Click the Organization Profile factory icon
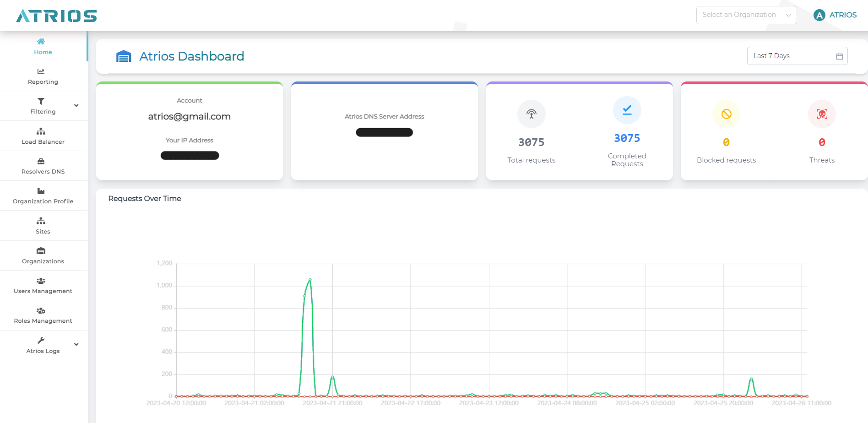Screen dimensions: 868x423 click(x=41, y=191)
